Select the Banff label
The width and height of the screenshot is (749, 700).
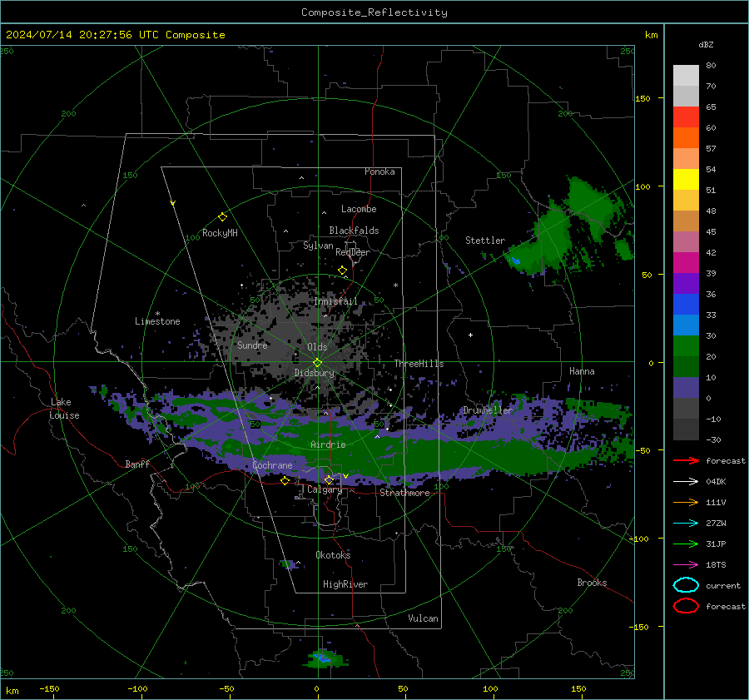click(137, 464)
